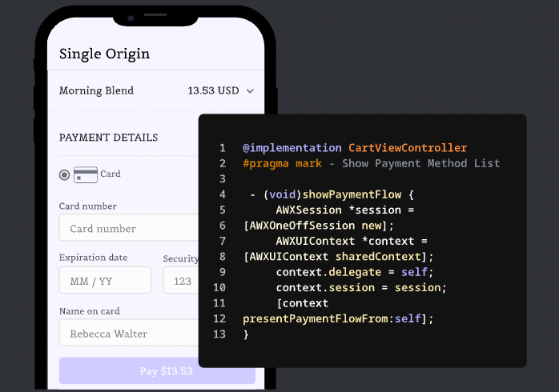
Task: Click the Name on card label
Action: [x=90, y=311]
